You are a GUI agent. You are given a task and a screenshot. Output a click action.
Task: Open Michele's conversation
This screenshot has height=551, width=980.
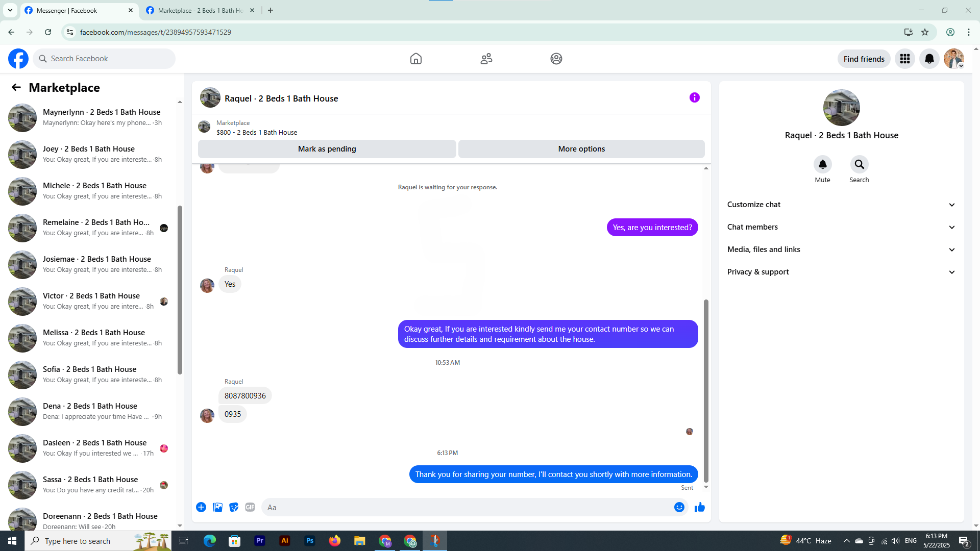[x=91, y=191]
